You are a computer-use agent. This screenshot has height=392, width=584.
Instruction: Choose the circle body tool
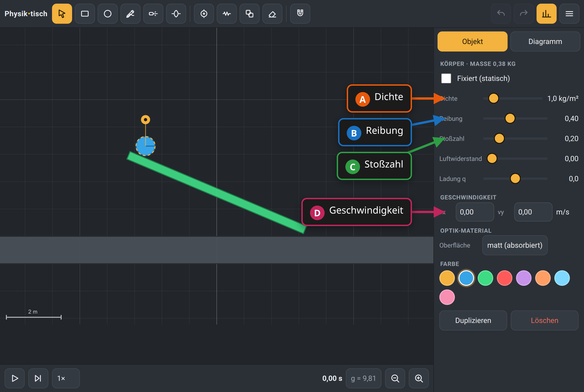pyautogui.click(x=108, y=13)
